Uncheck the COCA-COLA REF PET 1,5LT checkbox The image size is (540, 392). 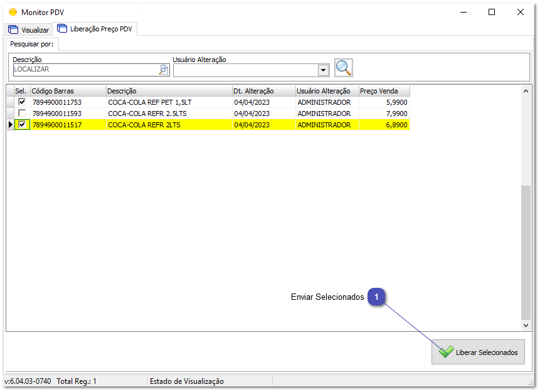point(23,102)
